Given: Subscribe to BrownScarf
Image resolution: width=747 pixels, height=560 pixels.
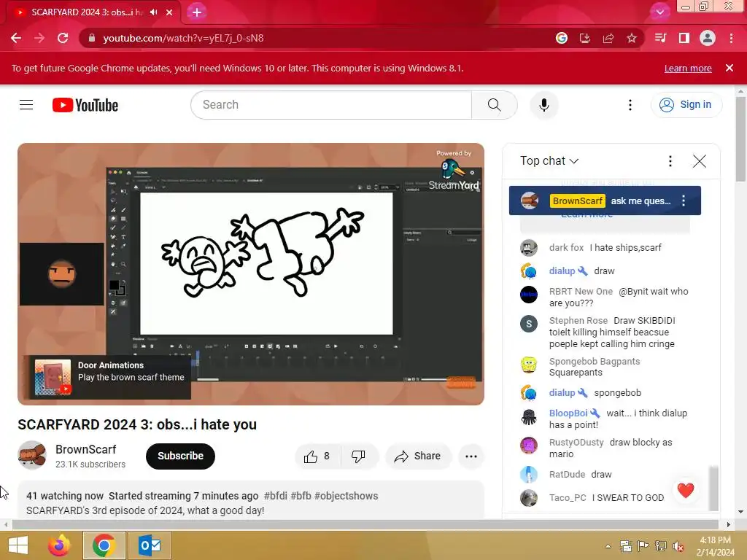Looking at the screenshot, I should 181,456.
